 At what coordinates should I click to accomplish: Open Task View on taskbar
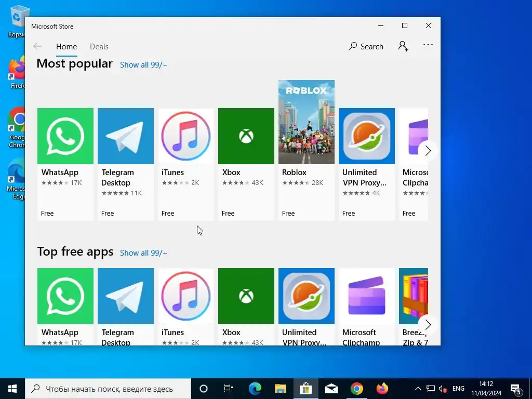pyautogui.click(x=229, y=389)
